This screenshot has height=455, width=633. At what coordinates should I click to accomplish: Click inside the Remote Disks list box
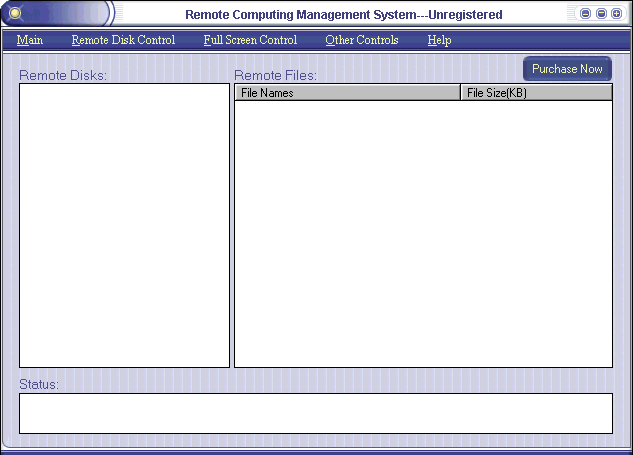tap(124, 225)
